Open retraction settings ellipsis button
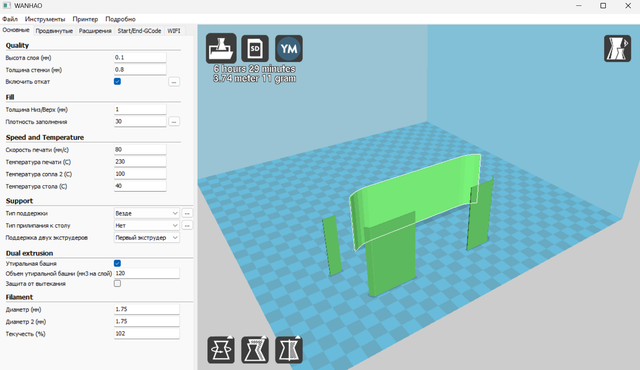Image resolution: width=640 pixels, height=370 pixels. 174,82
